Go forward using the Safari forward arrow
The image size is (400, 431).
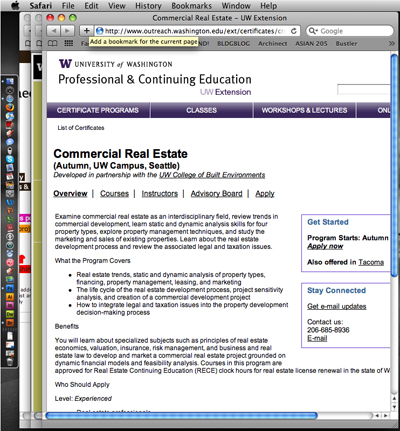pos(67,31)
